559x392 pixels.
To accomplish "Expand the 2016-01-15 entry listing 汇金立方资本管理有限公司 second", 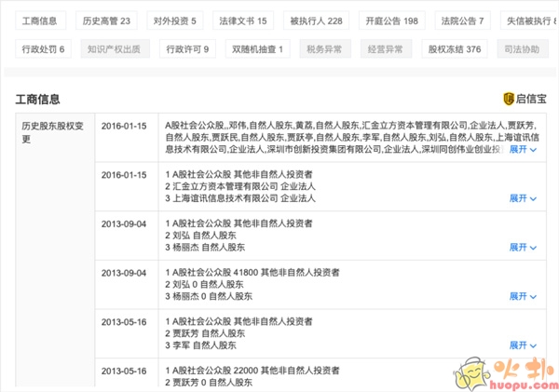I will 523,198.
